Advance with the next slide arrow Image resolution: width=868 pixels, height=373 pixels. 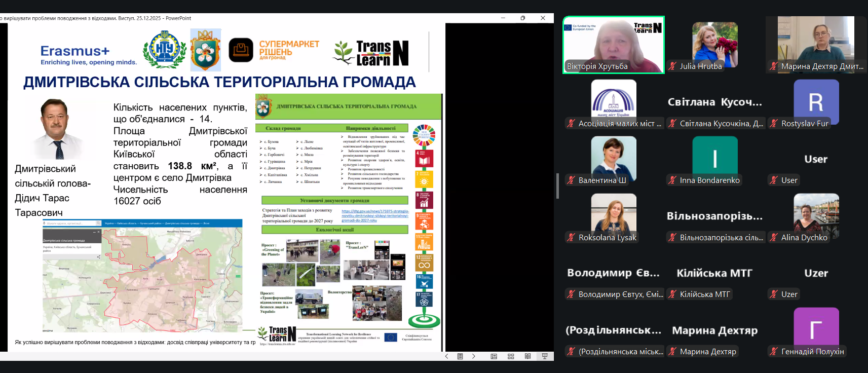pyautogui.click(x=474, y=356)
